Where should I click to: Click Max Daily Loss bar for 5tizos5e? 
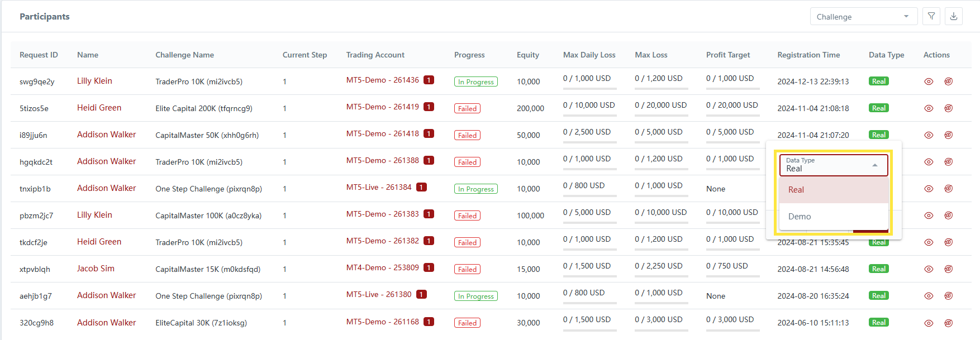(589, 115)
